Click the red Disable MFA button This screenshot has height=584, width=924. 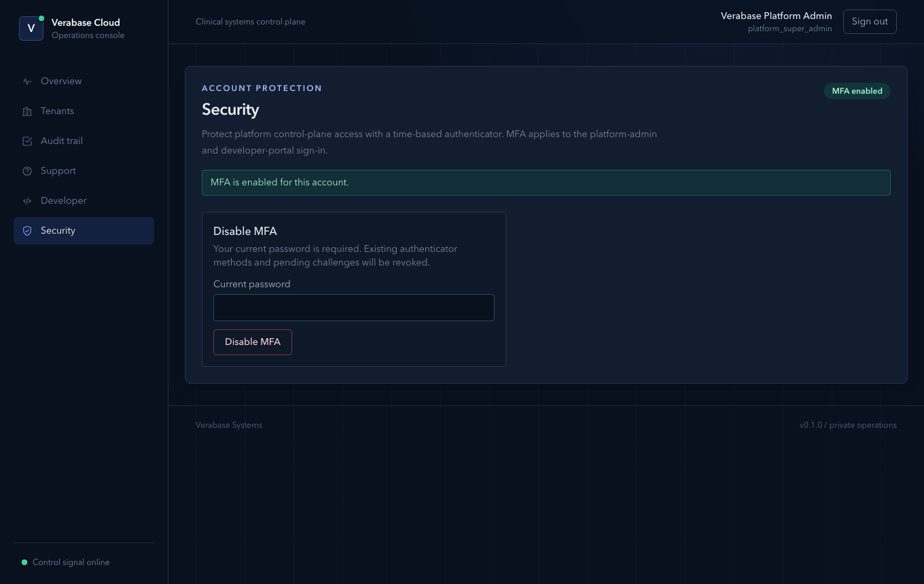(x=253, y=342)
